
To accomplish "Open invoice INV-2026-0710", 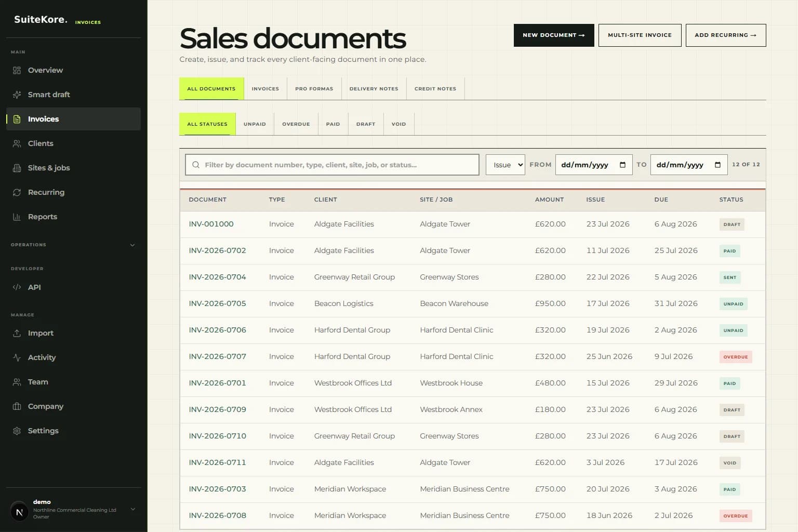I will (x=217, y=436).
